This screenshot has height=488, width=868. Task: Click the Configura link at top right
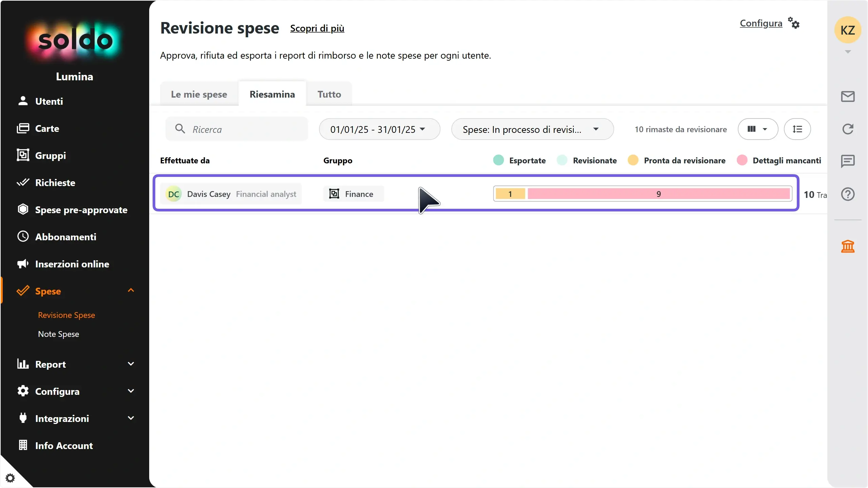tap(761, 23)
